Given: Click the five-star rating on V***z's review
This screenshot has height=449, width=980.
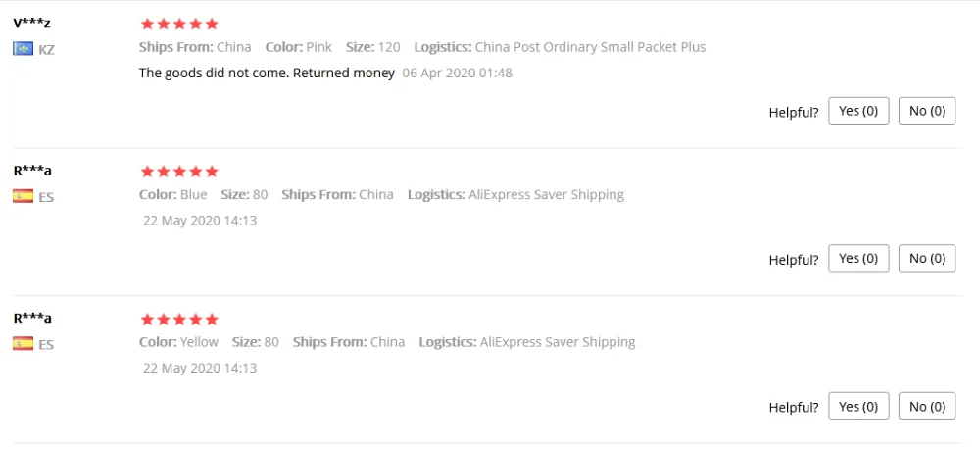Looking at the screenshot, I should pos(179,24).
